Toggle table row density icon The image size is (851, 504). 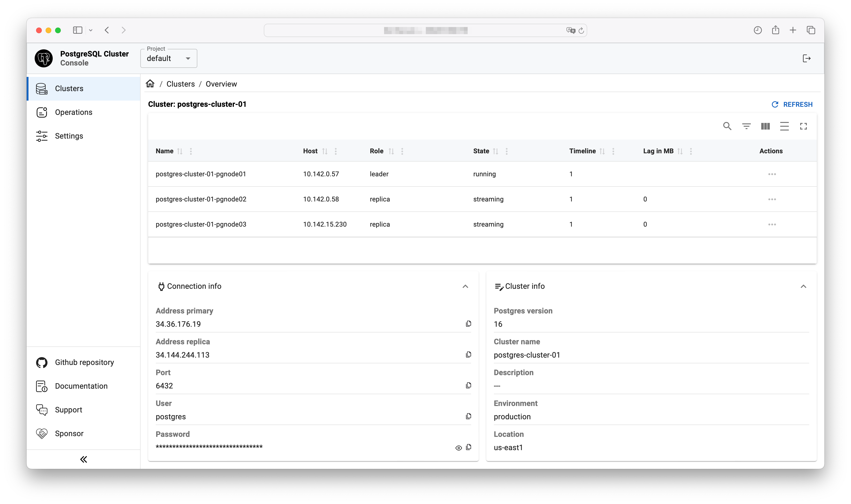784,126
